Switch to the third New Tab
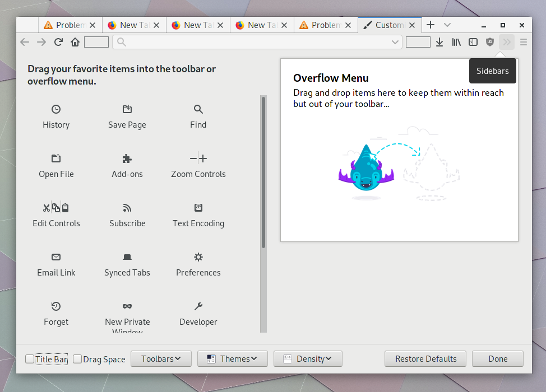Screen dimensions: 546x392 [262, 25]
